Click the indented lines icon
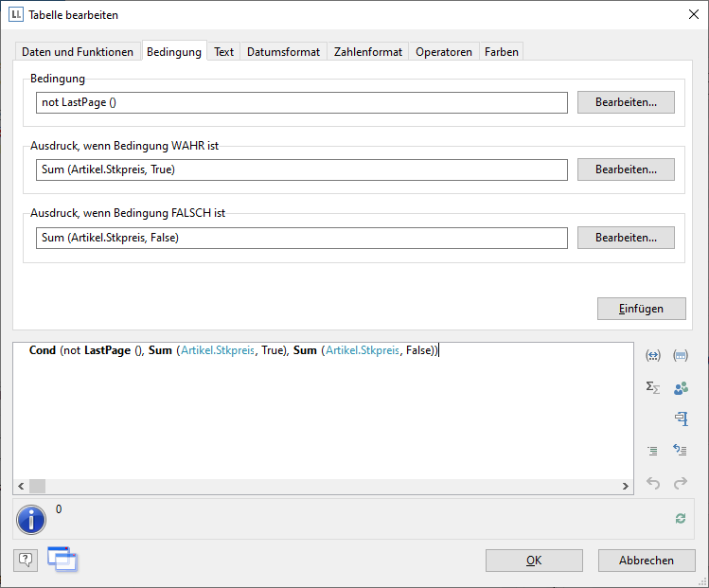709x588 pixels. pos(652,451)
